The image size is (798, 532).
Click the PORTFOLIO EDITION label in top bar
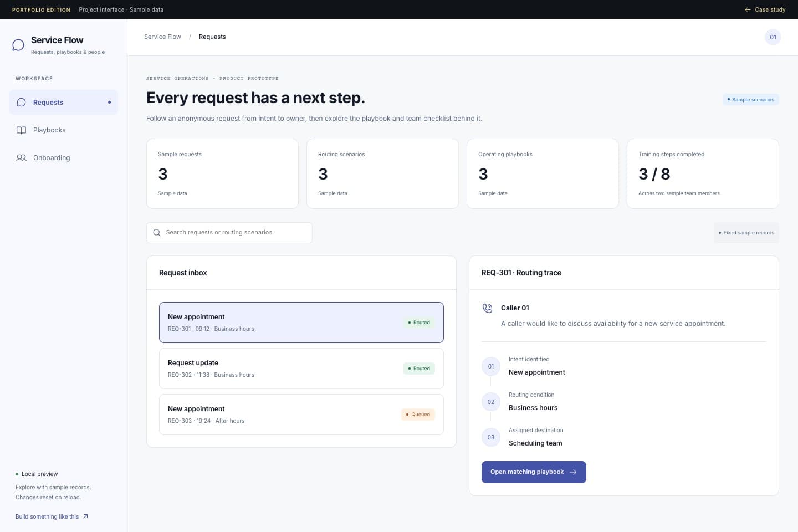41,9
